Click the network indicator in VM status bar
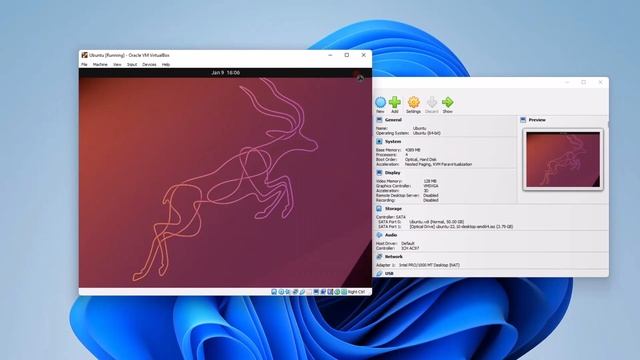 [295, 292]
